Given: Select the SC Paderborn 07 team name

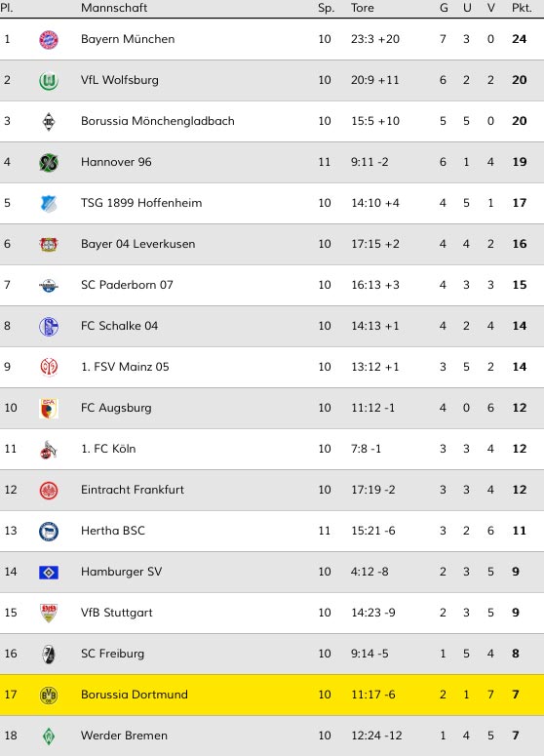Looking at the screenshot, I should point(127,285).
